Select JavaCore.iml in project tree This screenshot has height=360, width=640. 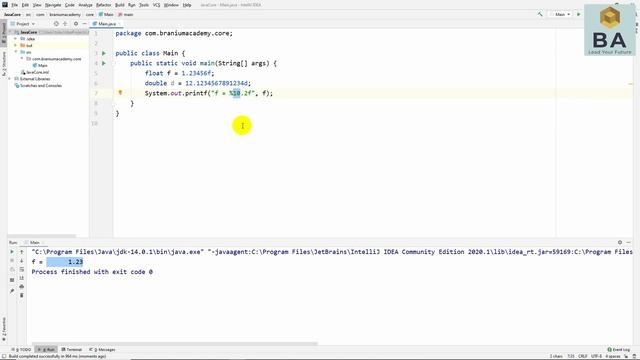click(35, 72)
